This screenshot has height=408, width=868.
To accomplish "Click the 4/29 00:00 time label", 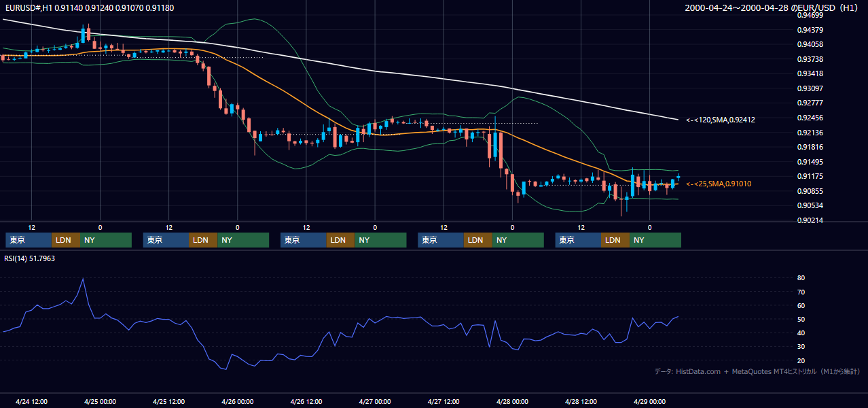I will 649,401.
